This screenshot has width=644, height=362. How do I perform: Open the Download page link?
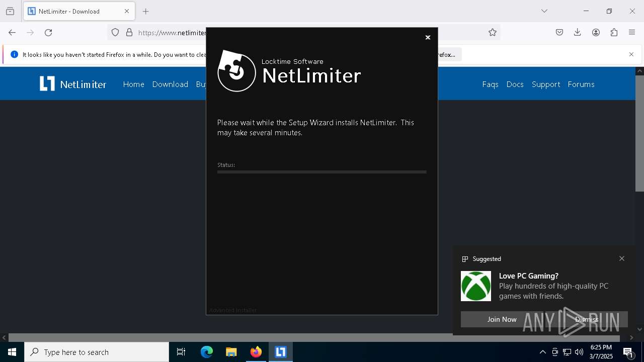tap(170, 84)
